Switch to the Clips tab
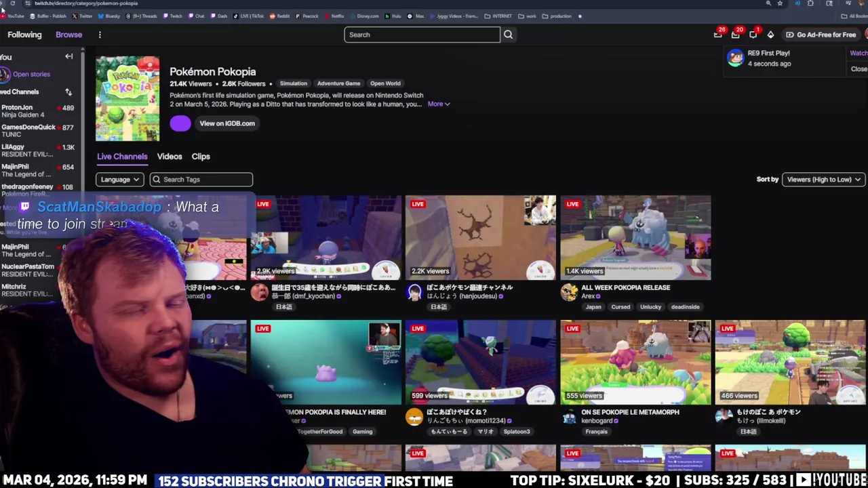 tap(201, 157)
